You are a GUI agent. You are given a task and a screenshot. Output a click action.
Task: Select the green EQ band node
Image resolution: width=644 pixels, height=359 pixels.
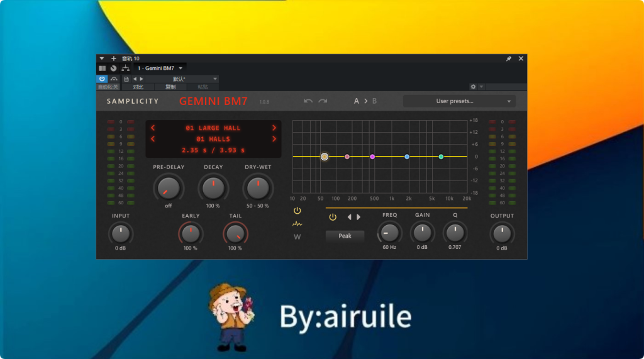[x=441, y=157]
